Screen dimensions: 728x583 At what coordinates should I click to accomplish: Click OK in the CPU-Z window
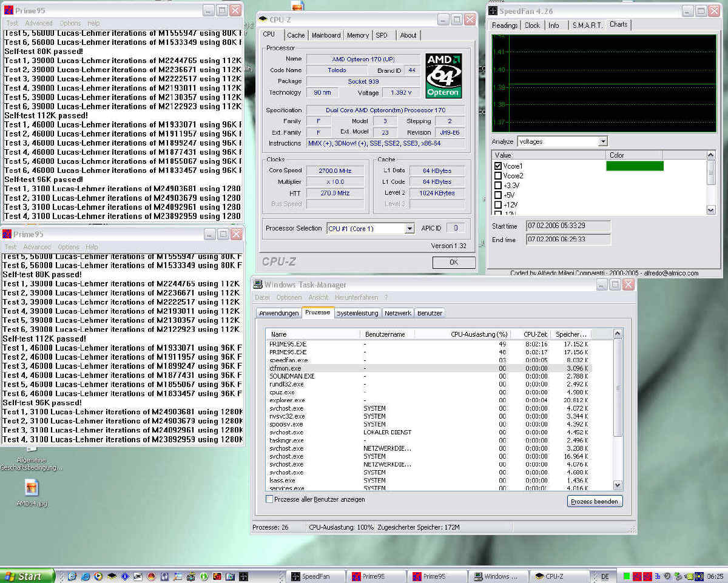[x=454, y=262]
